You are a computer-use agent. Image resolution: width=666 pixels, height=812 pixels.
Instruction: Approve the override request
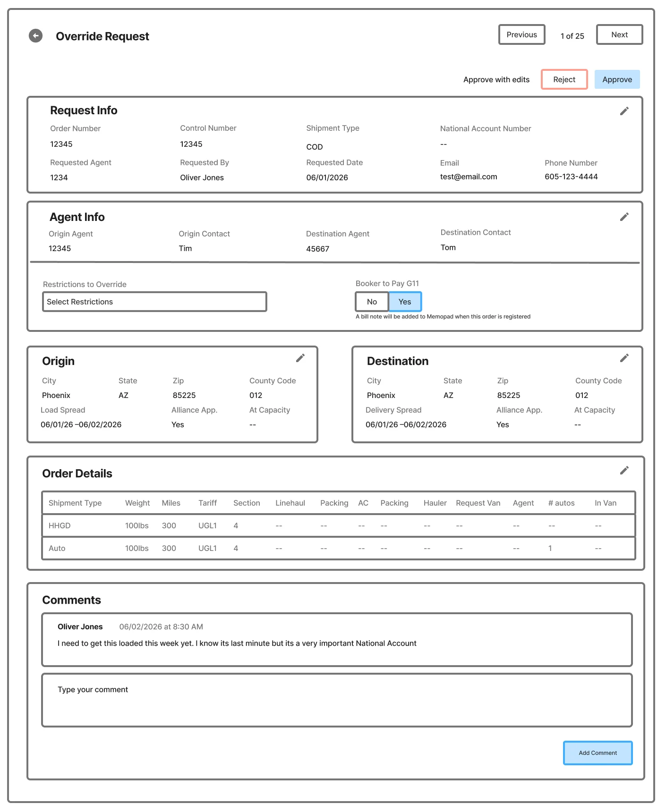[617, 79]
